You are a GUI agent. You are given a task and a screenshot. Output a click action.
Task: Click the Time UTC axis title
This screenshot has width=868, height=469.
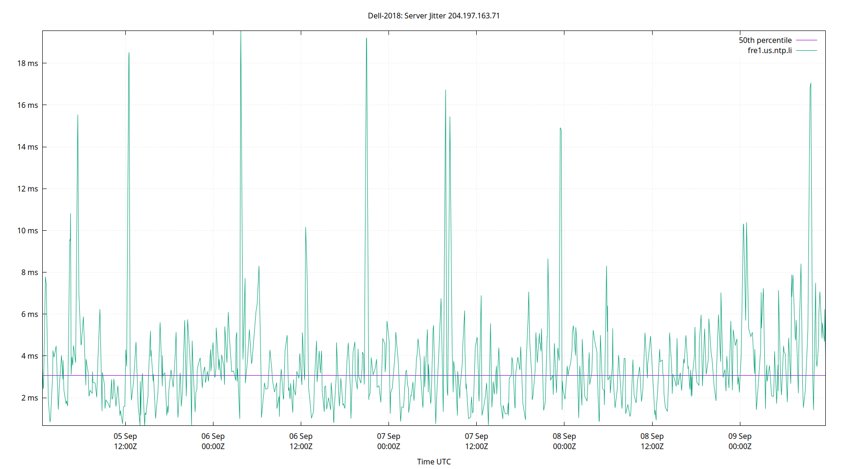434,461
